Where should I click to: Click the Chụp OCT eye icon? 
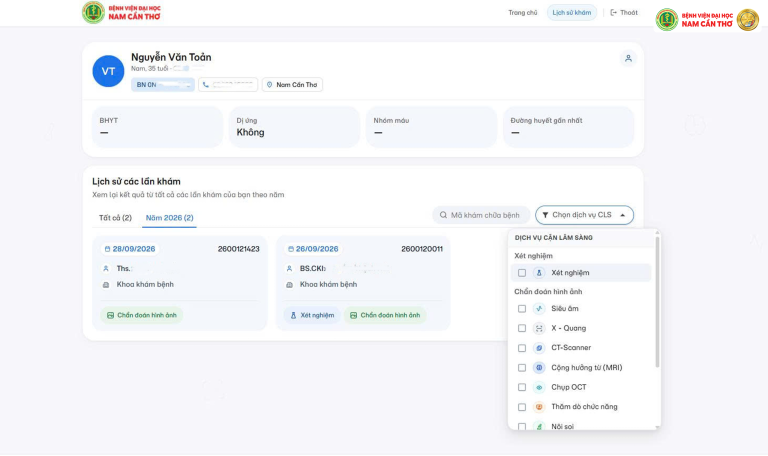tap(539, 387)
